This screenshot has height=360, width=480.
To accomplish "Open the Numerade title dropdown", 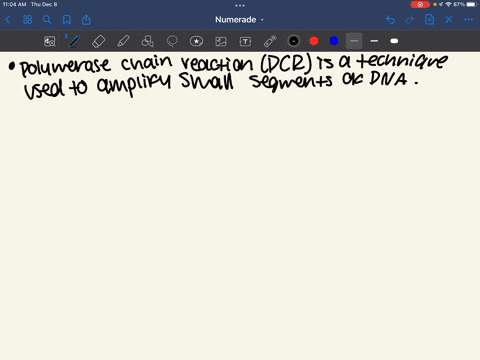I will pos(239,20).
